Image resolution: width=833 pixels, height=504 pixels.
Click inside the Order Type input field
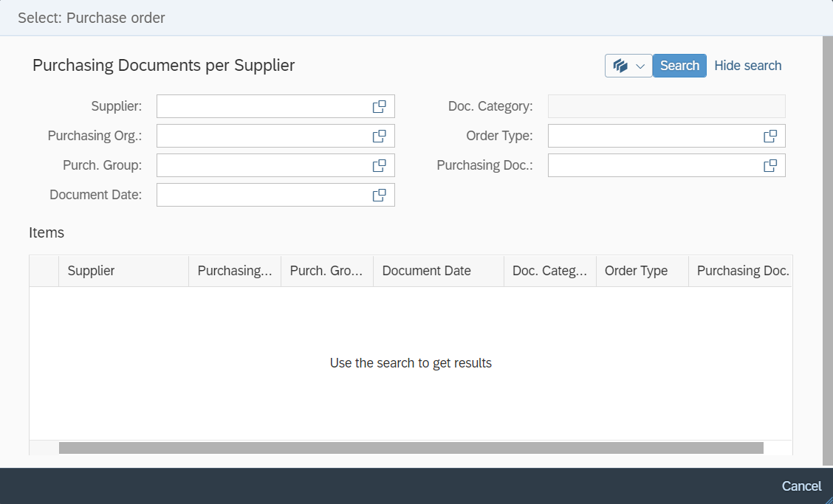654,136
